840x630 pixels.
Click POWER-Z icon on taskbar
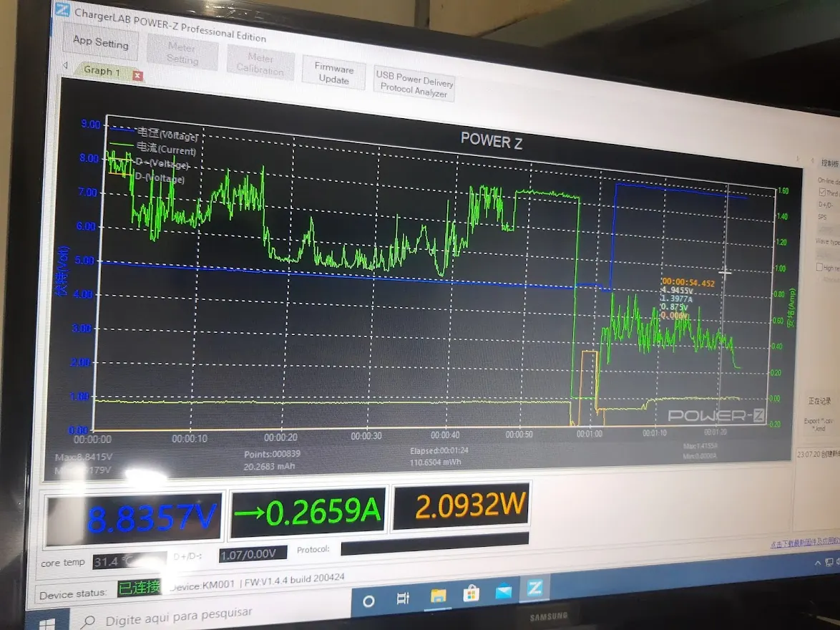pos(534,588)
